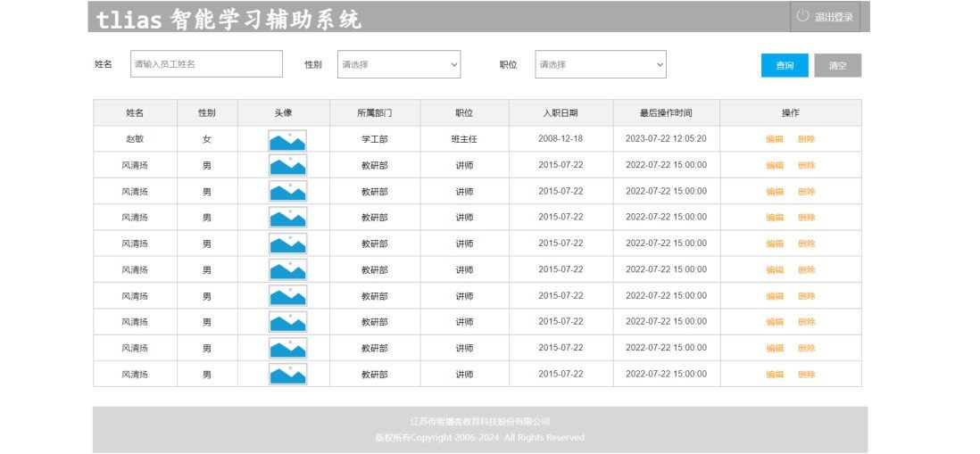
Task: Select the hire date 2008-12-18
Action: (561, 138)
